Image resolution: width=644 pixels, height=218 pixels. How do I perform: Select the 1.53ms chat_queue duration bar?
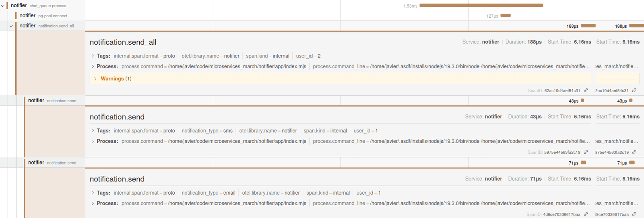tap(481, 6)
